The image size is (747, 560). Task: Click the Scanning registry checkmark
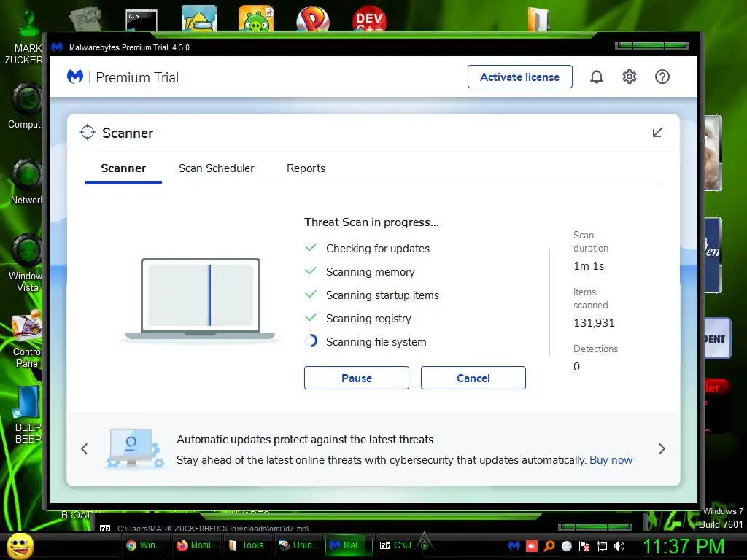pos(311,318)
